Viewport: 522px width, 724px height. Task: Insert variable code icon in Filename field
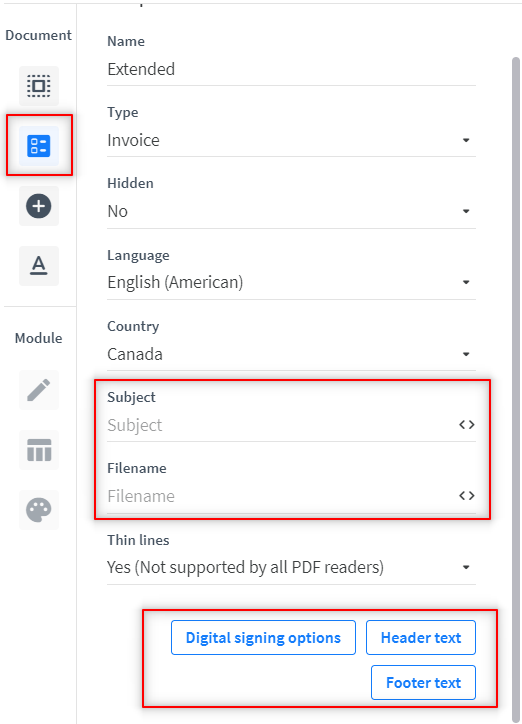(467, 495)
